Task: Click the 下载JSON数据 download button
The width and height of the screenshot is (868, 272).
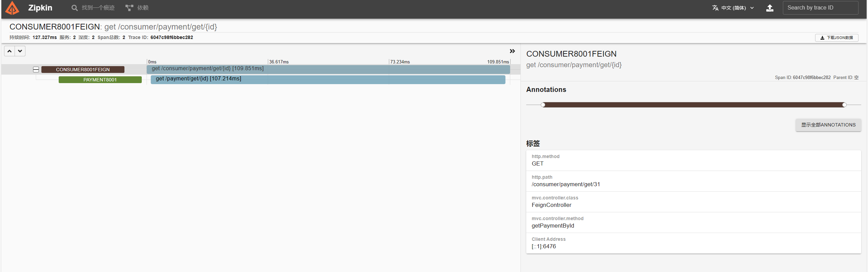Action: 836,38
